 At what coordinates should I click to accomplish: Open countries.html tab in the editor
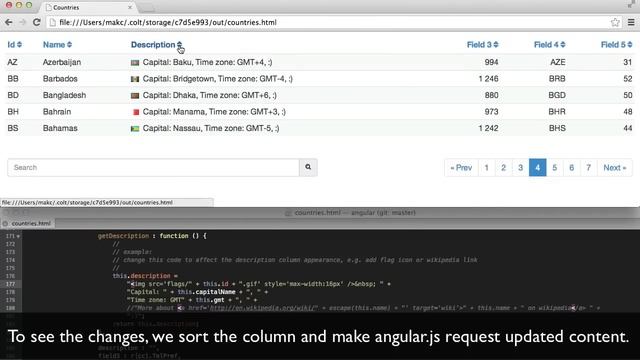(x=31, y=223)
